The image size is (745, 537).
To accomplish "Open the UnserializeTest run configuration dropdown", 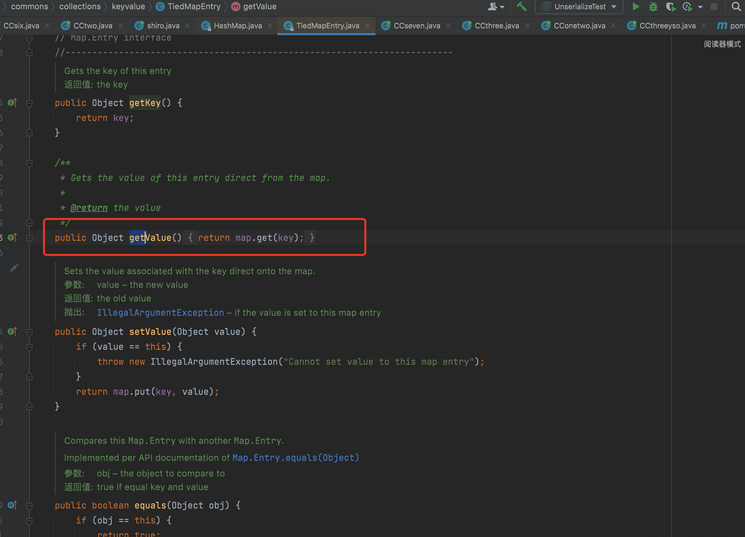I will coord(579,7).
